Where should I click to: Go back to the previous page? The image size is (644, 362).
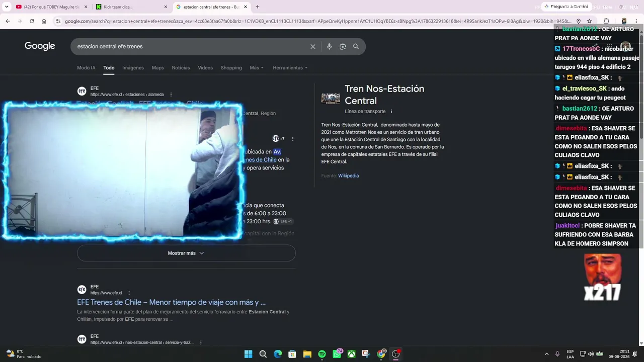[x=8, y=21]
